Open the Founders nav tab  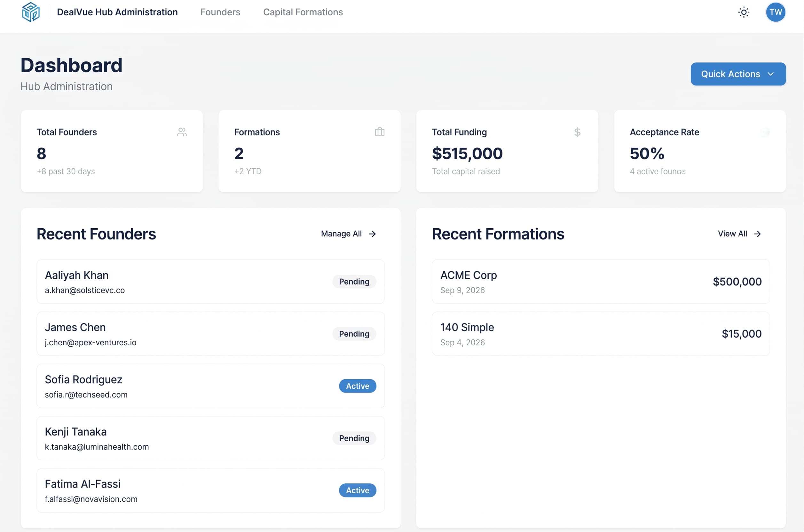point(220,12)
